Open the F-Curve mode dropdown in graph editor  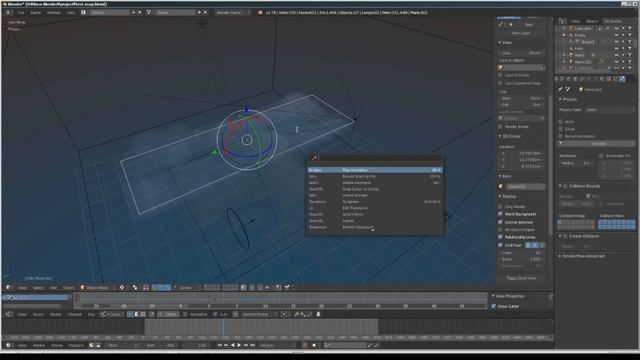pyautogui.click(x=111, y=314)
